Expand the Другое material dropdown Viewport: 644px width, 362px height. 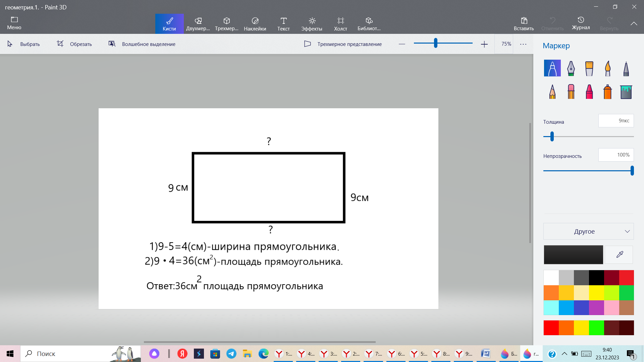tap(588, 231)
